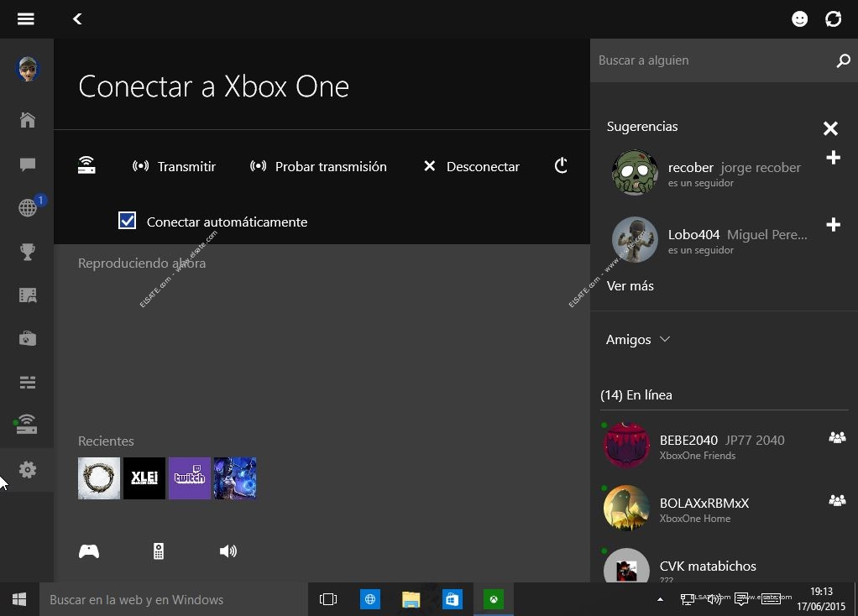Click Ver más link
Image resolution: width=858 pixels, height=616 pixels.
tap(630, 286)
